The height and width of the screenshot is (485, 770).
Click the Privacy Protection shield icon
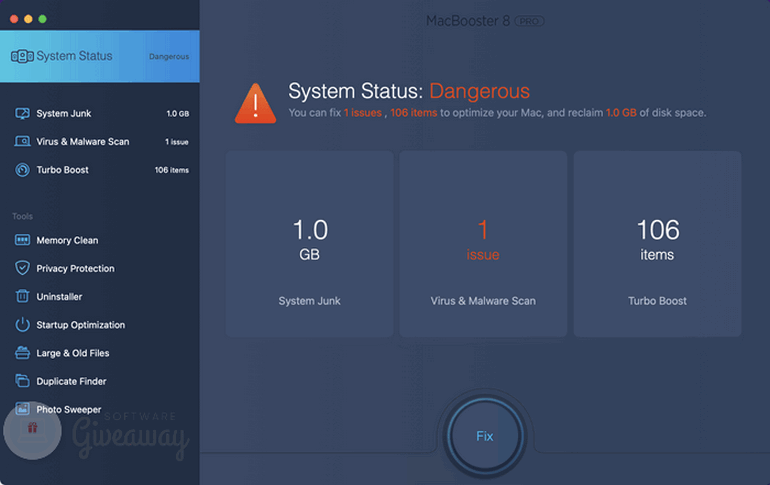(x=22, y=268)
